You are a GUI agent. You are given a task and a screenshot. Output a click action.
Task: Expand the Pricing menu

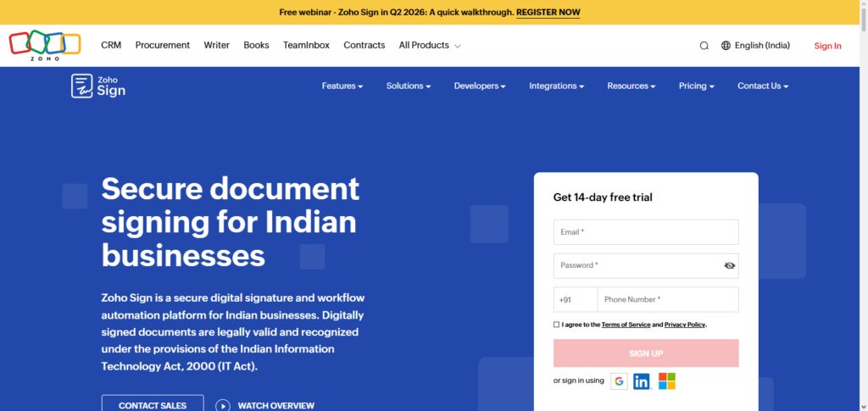click(697, 86)
